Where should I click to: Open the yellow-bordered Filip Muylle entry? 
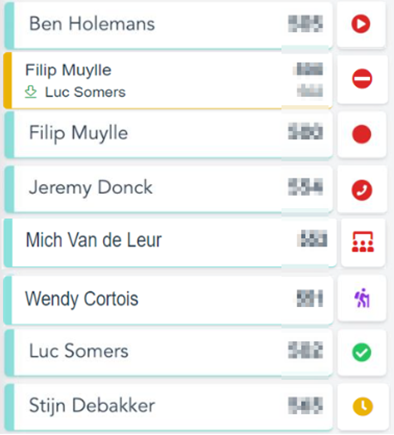pos(168,80)
